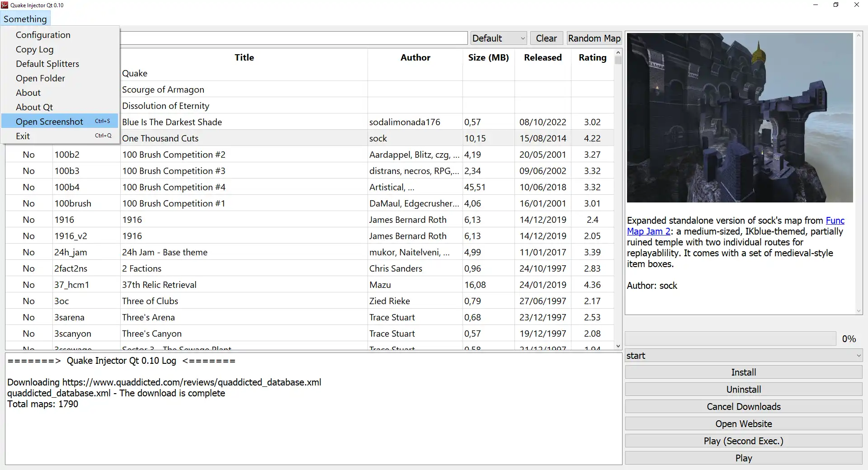868x470 pixels.
Task: Select 37th Relic Retrieval row
Action: pos(310,285)
